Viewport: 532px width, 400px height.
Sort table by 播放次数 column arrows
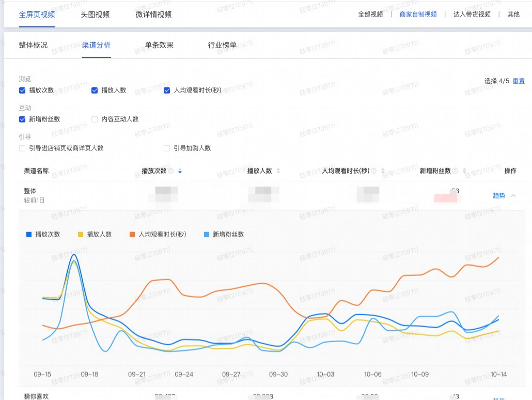(180, 171)
